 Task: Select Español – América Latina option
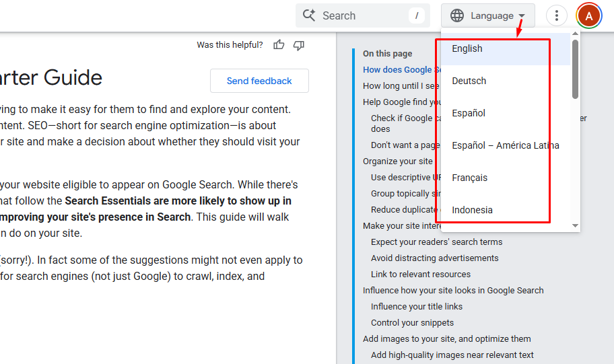pyautogui.click(x=506, y=145)
